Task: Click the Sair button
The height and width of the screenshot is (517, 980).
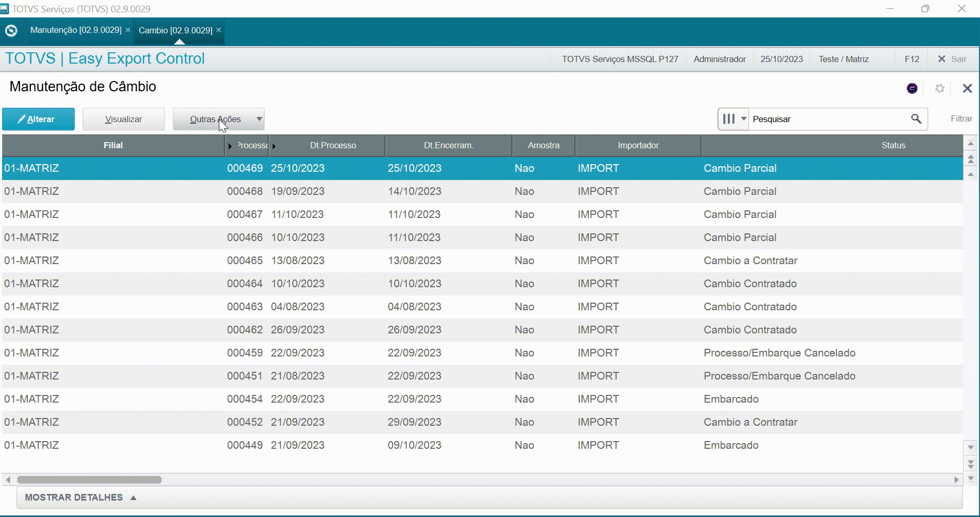Action: point(952,59)
